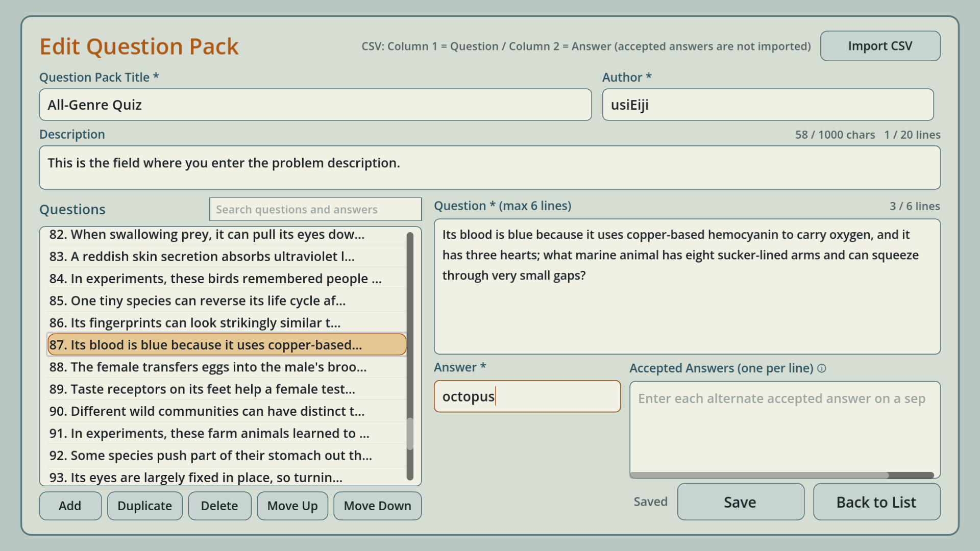Viewport: 980px width, 551px height.
Task: Focus the Question Pack Title field
Action: [x=315, y=105]
